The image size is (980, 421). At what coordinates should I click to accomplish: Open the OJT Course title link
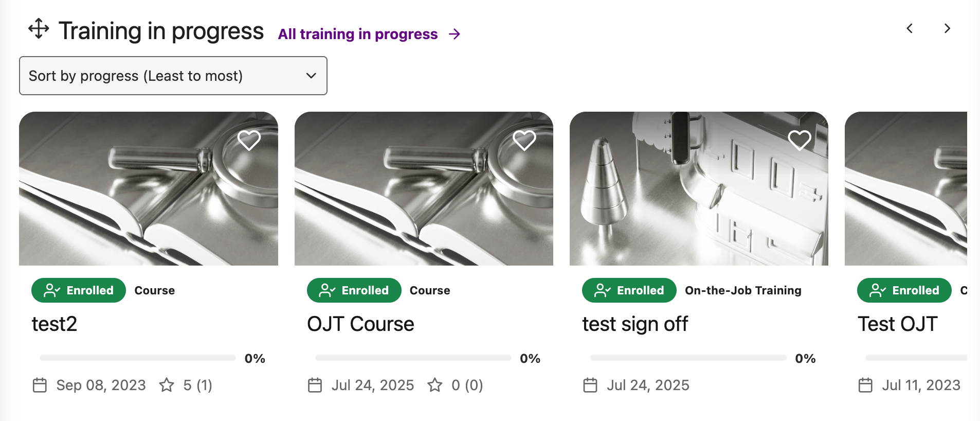(360, 324)
